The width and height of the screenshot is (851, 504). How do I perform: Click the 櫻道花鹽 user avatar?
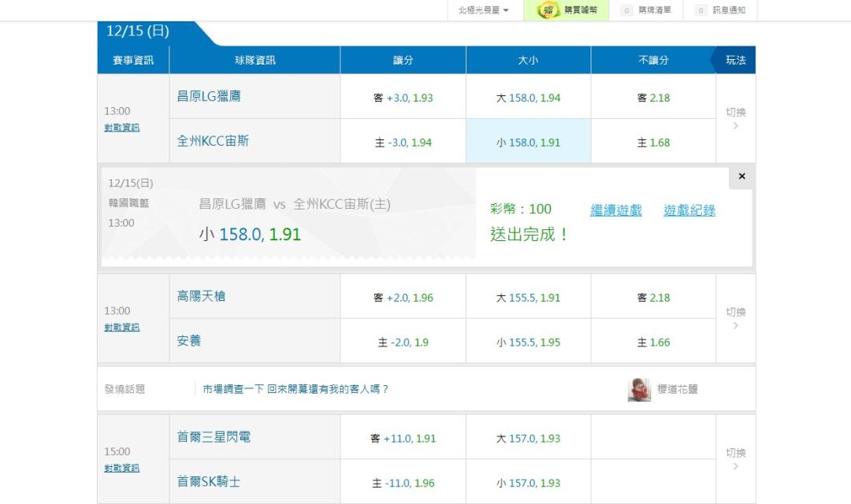(x=639, y=390)
